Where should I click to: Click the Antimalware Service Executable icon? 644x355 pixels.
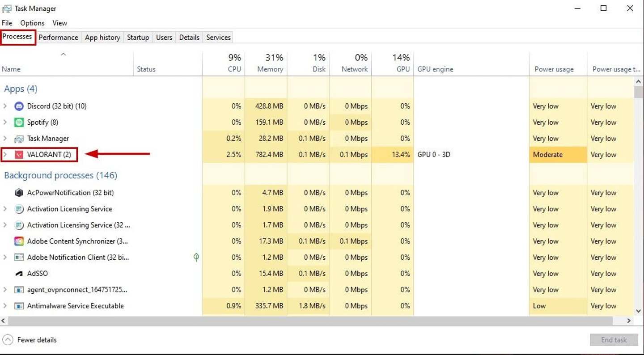pyautogui.click(x=18, y=306)
